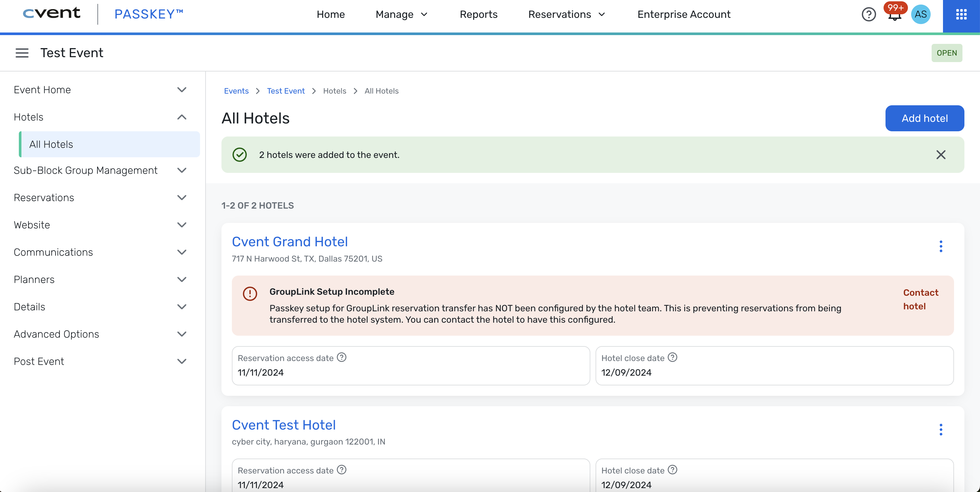Open the app switcher grid icon

coord(961,15)
